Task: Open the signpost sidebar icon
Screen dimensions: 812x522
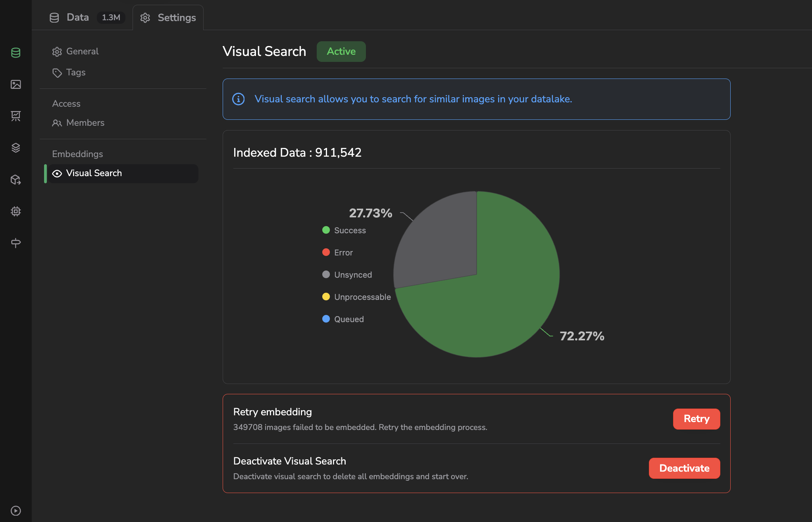Action: coord(16,243)
